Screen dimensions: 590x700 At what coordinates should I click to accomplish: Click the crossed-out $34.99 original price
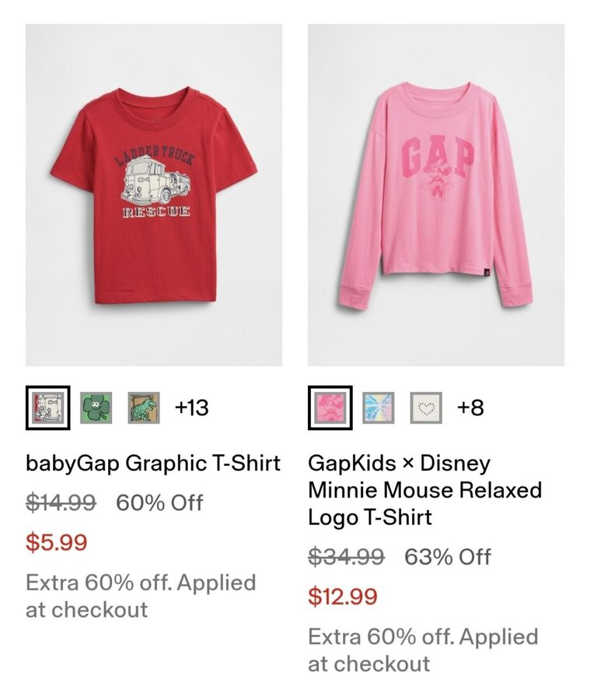346,557
